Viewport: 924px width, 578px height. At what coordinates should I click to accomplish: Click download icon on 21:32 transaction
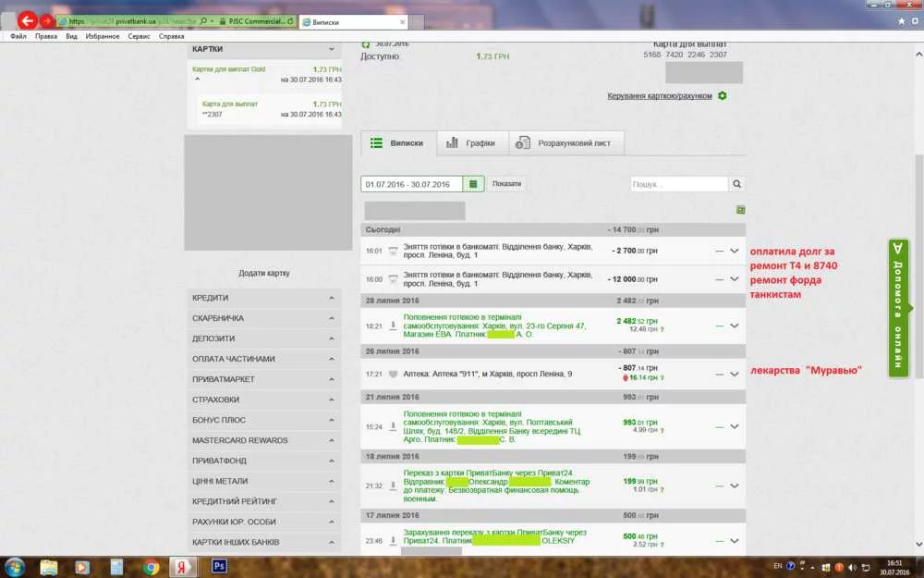(x=393, y=486)
